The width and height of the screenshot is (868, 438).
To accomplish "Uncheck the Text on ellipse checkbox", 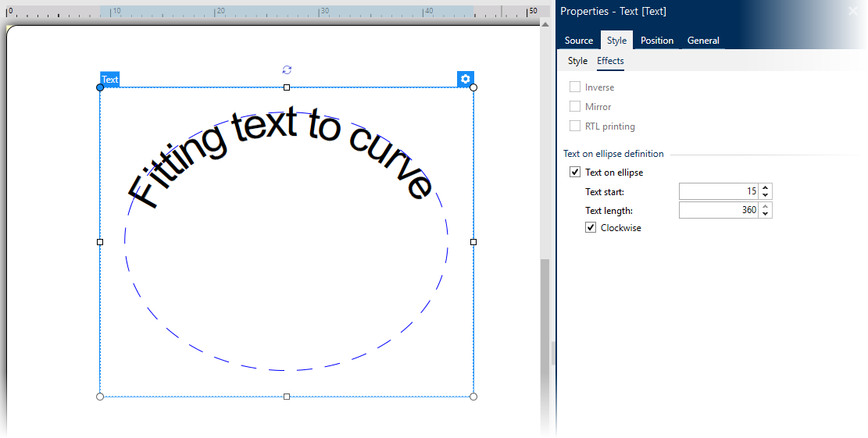I will pos(575,173).
